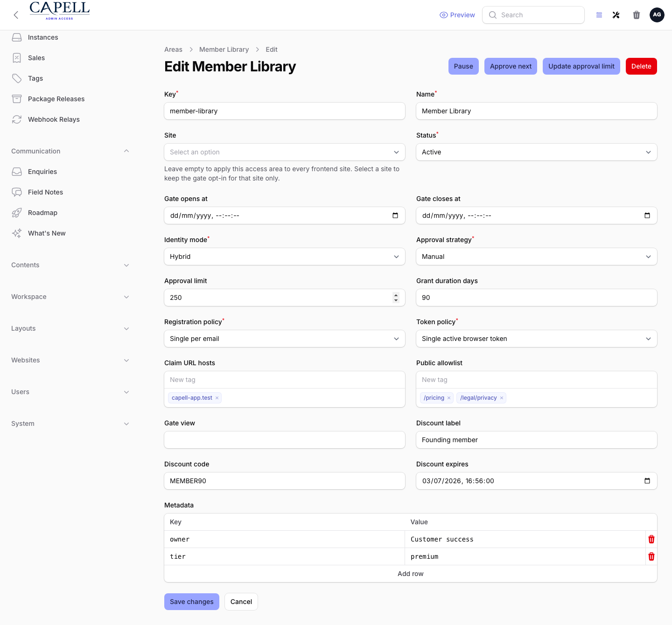
Task: Click the Discount code field
Action: pyautogui.click(x=285, y=481)
